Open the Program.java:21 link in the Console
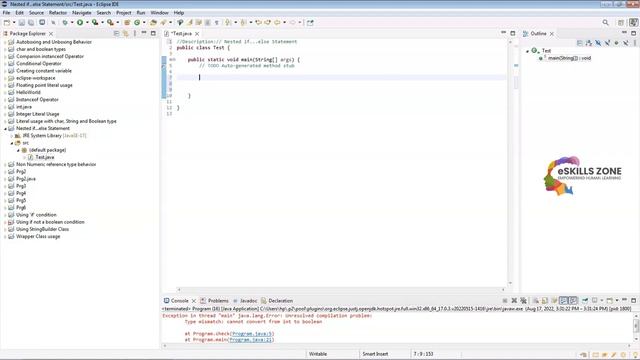This screenshot has height=360, width=640. pos(250,340)
